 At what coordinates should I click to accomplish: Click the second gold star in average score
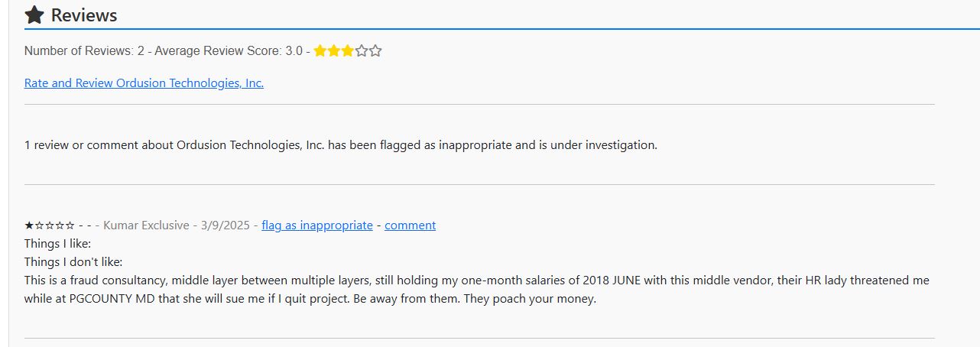334,51
